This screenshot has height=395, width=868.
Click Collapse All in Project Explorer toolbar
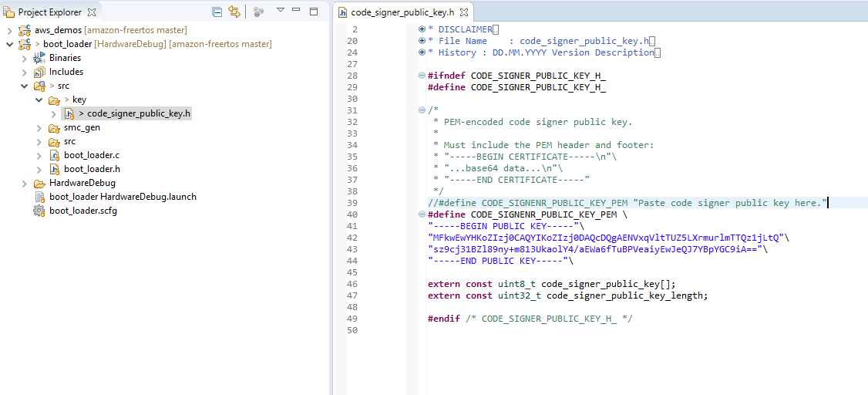point(217,12)
